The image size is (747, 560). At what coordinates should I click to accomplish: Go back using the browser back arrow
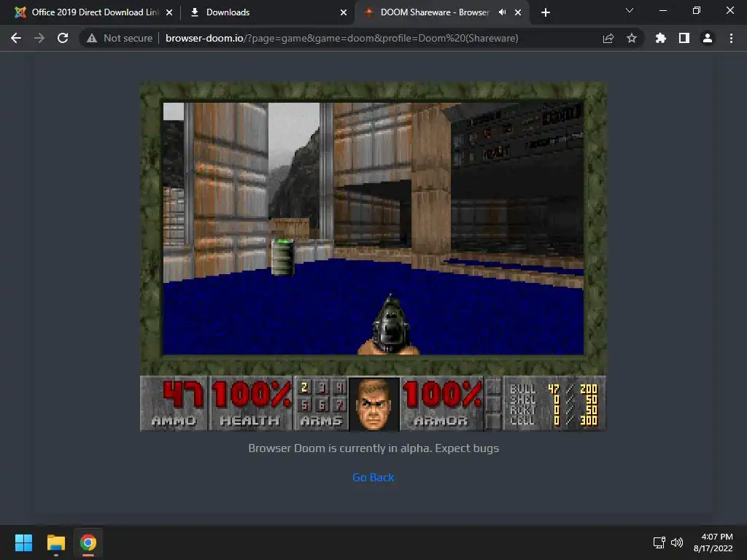click(x=16, y=38)
